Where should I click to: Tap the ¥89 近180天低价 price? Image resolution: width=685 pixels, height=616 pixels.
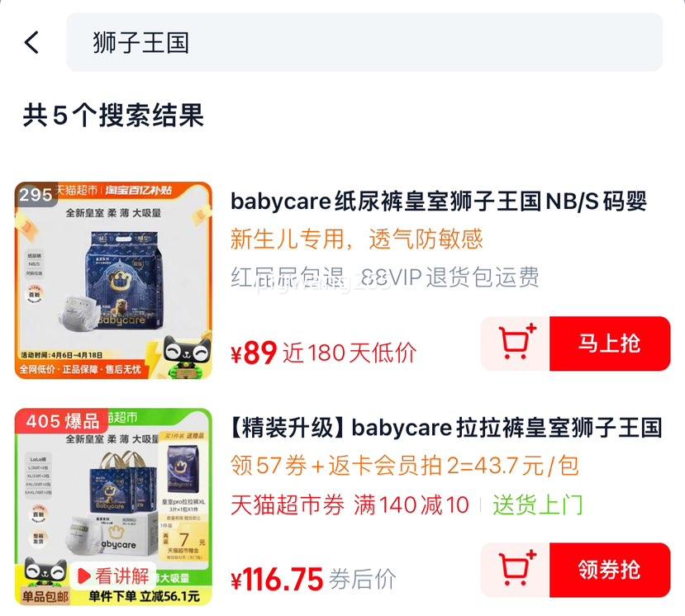click(x=324, y=353)
